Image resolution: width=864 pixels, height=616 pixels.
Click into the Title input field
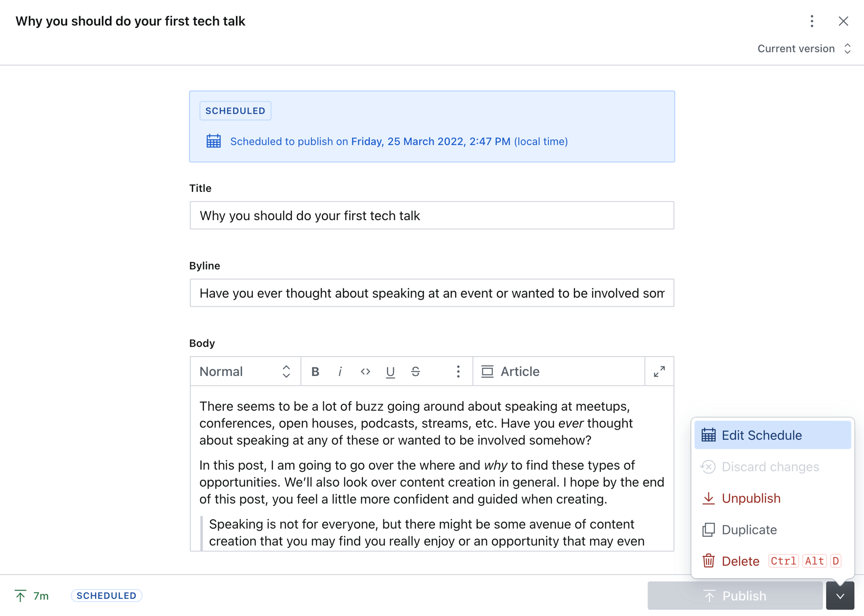(x=432, y=216)
